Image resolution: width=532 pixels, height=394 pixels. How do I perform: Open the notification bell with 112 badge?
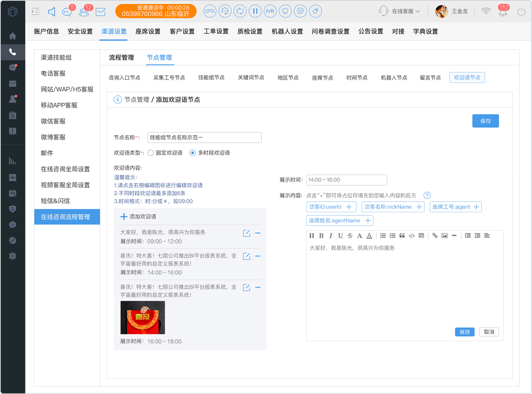pyautogui.click(x=503, y=11)
